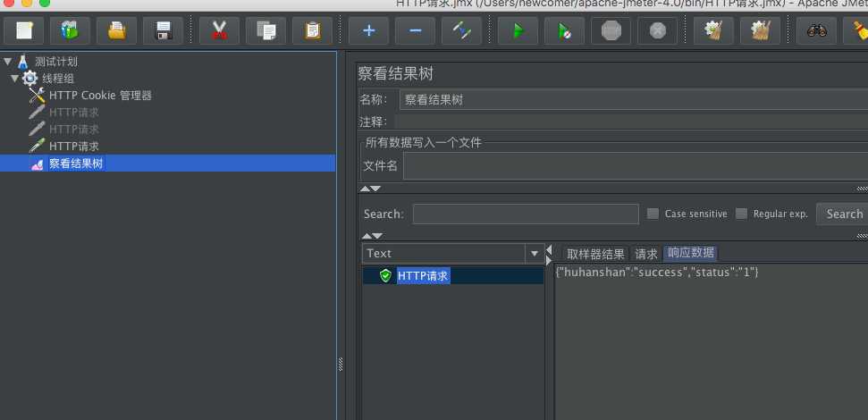Switch to the 取样器结果 tab
868x420 pixels.
click(x=595, y=254)
